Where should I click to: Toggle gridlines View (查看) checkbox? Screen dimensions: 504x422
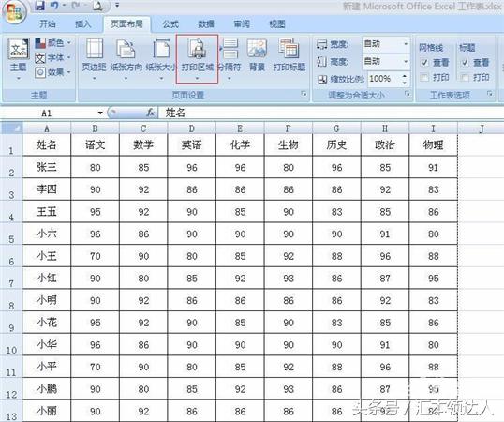click(x=424, y=63)
